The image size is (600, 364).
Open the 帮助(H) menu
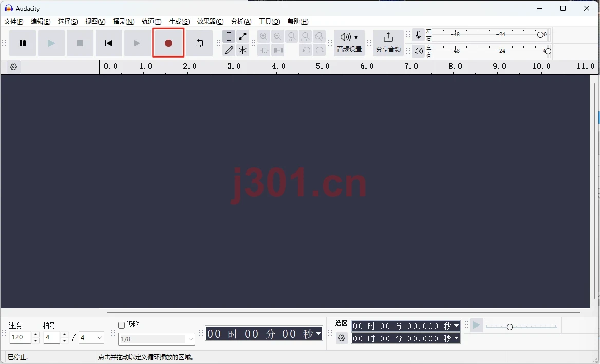coord(298,22)
